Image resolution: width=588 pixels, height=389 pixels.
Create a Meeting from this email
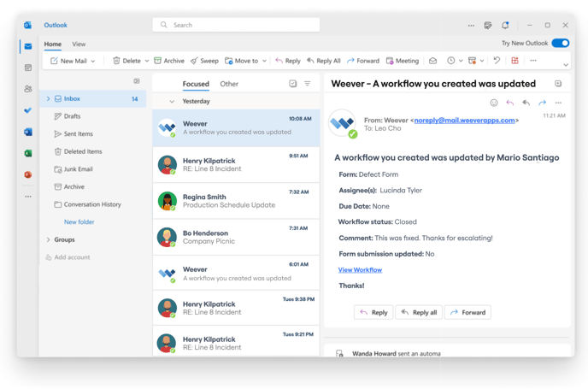pos(403,61)
